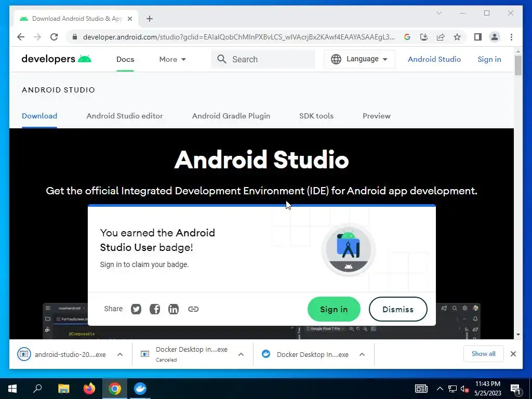Image resolution: width=532 pixels, height=399 pixels.
Task: Click the Google icon in address bar
Action: point(407,37)
